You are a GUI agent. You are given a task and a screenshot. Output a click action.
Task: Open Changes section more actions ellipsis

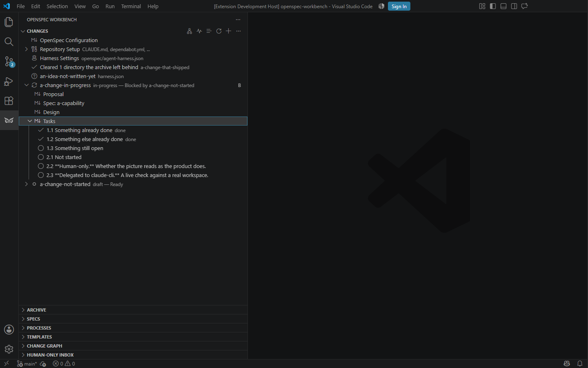pyautogui.click(x=238, y=31)
